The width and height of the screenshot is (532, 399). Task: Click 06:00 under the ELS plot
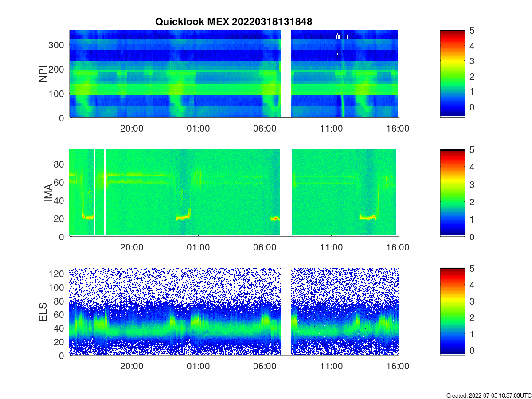265,367
